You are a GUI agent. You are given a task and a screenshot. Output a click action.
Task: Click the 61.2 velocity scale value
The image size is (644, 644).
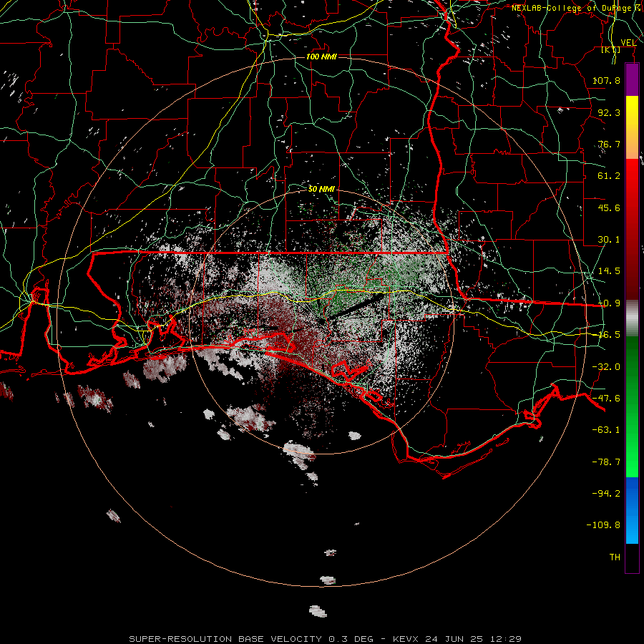point(609,176)
